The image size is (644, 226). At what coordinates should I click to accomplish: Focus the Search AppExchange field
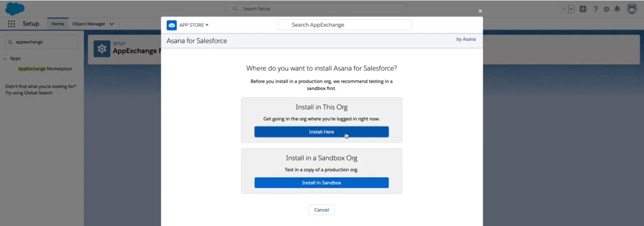(x=345, y=25)
